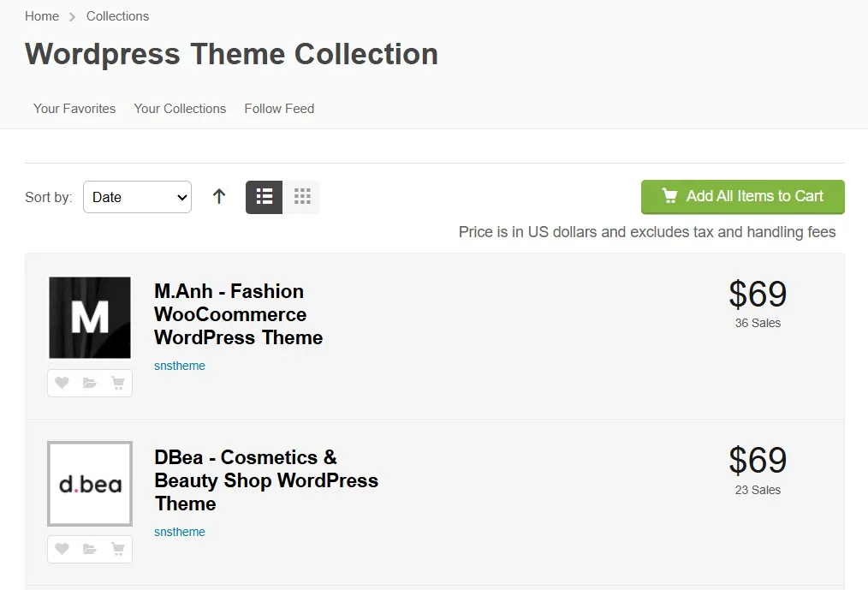868x590 pixels.
Task: Switch to grid view layout
Action: click(301, 197)
